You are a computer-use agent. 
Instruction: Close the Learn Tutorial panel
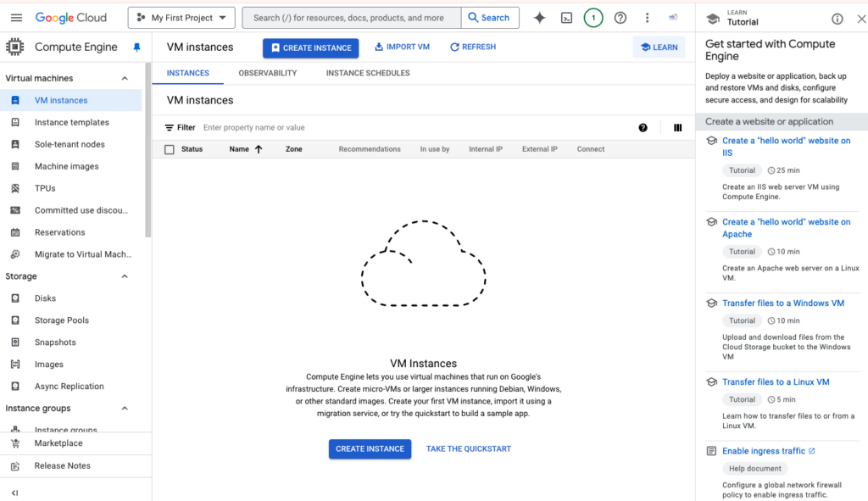(x=861, y=19)
